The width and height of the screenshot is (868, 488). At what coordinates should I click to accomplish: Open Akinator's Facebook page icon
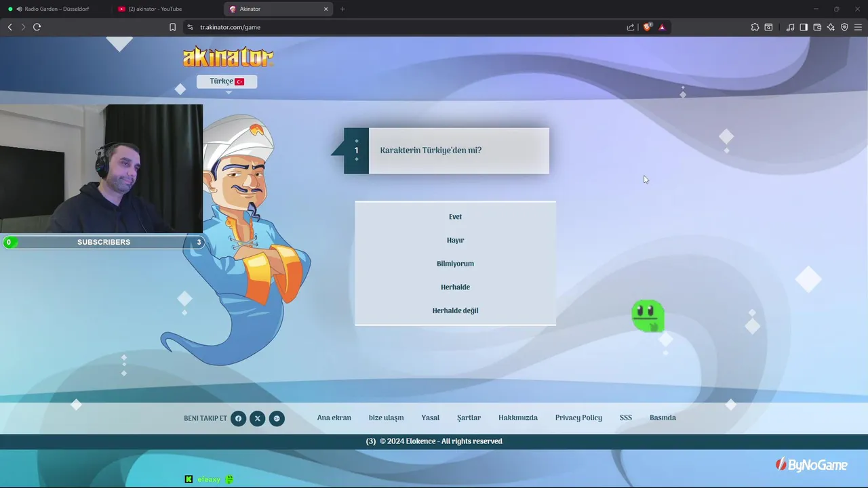[x=238, y=419]
